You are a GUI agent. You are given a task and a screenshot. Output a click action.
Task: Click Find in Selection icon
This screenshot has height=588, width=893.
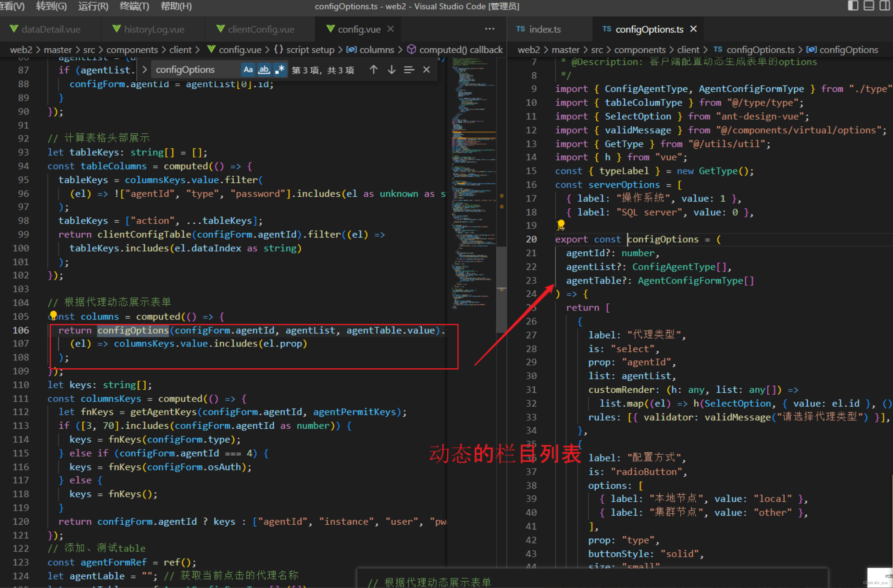pos(409,70)
